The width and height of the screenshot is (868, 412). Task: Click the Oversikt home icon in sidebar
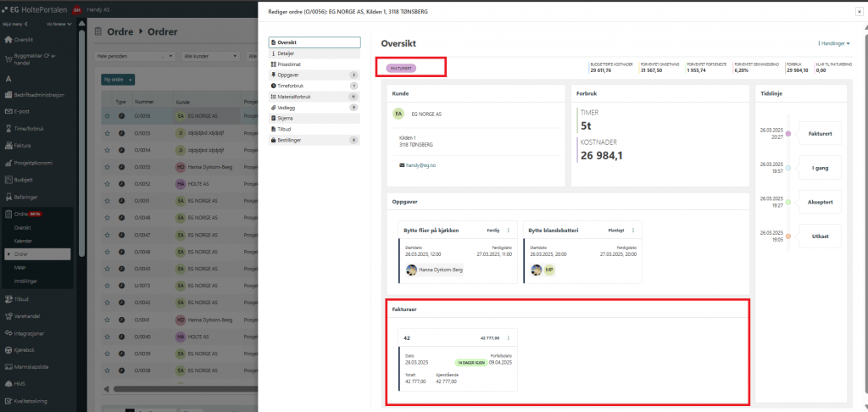coord(8,40)
